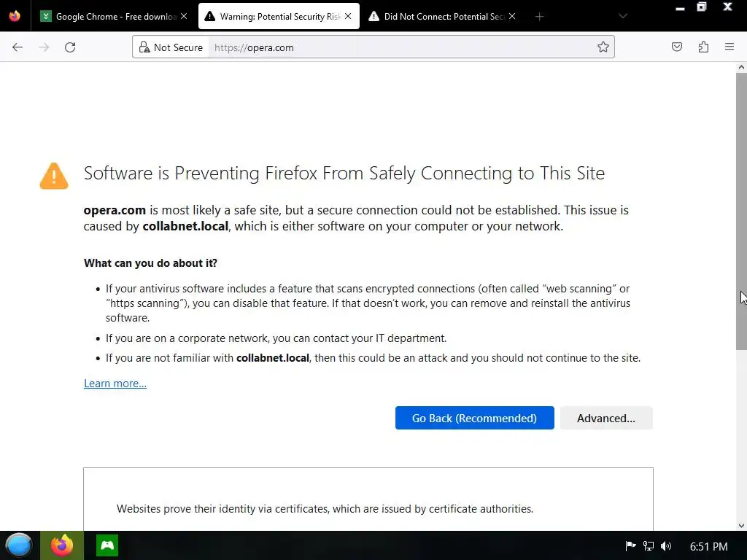Go back using the back arrow
Viewport: 747px width, 560px height.
click(x=18, y=47)
